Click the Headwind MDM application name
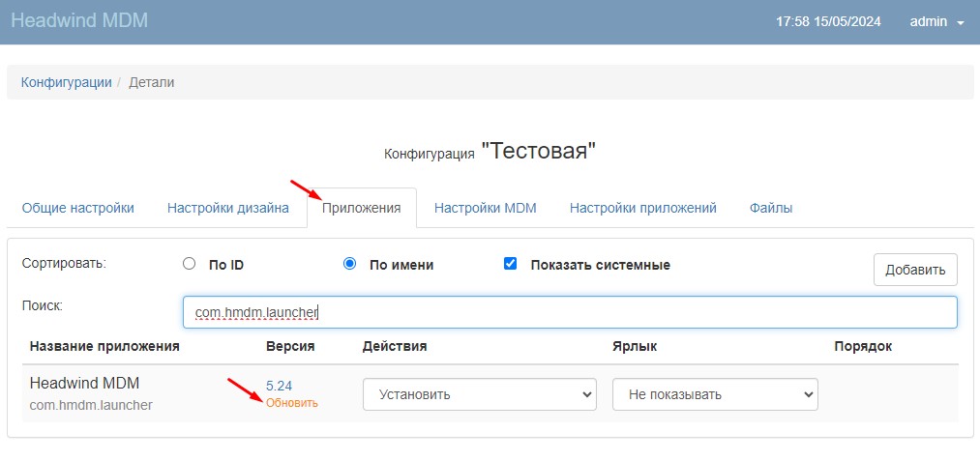This screenshot has width=980, height=461. (84, 383)
